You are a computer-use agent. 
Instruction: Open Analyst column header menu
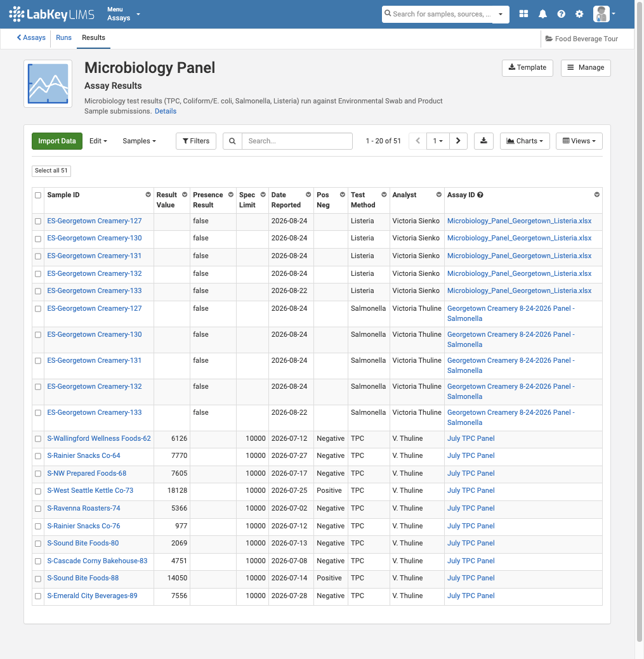tap(439, 195)
